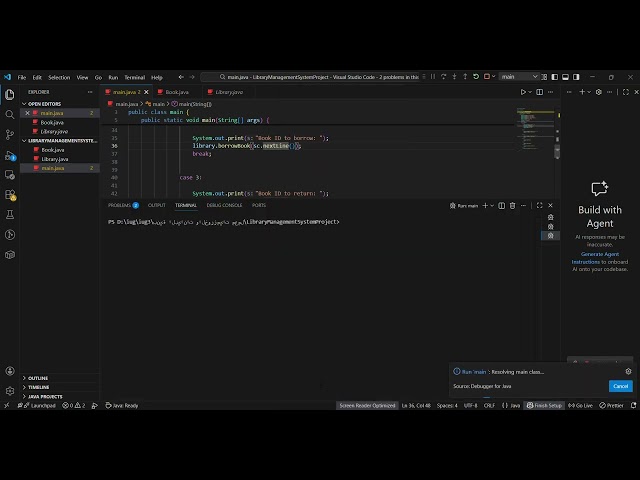640x480 pixels.
Task: Open the Source Control view
Action: (x=9, y=132)
